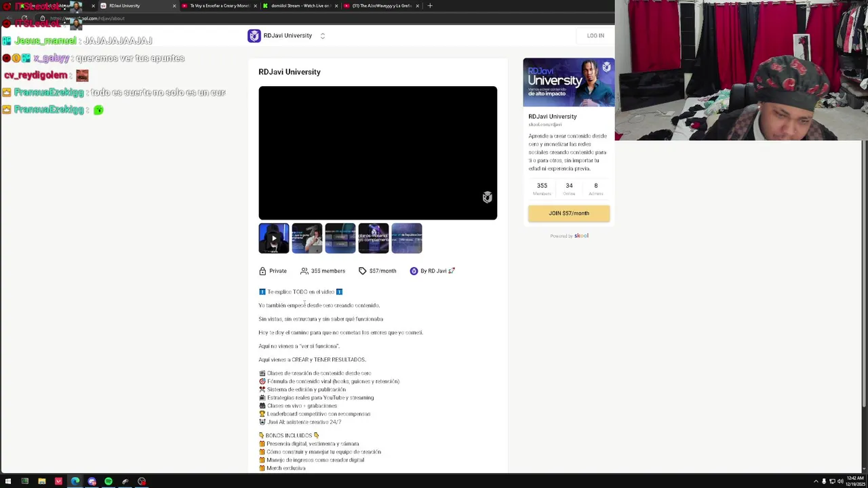The width and height of the screenshot is (868, 488).
Task: Close the RDJavi University browser tab
Action: [174, 5]
